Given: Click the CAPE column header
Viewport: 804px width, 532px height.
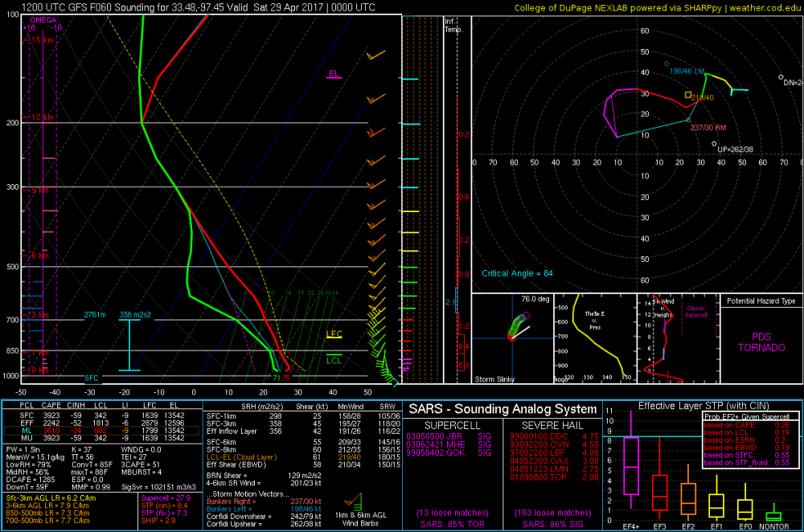Looking at the screenshot, I should click(x=51, y=405).
